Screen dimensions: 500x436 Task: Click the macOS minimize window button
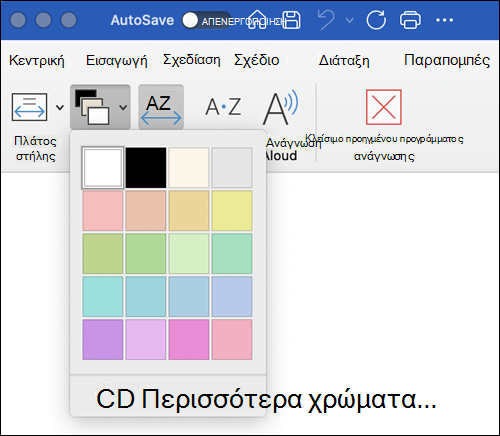(x=43, y=20)
